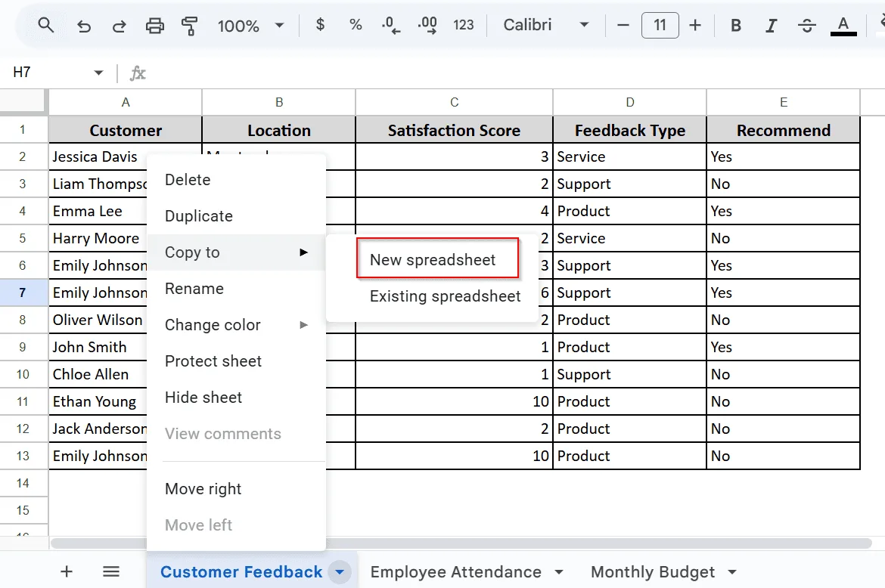Decrease decimal places
This screenshot has width=885, height=588.
click(x=390, y=26)
